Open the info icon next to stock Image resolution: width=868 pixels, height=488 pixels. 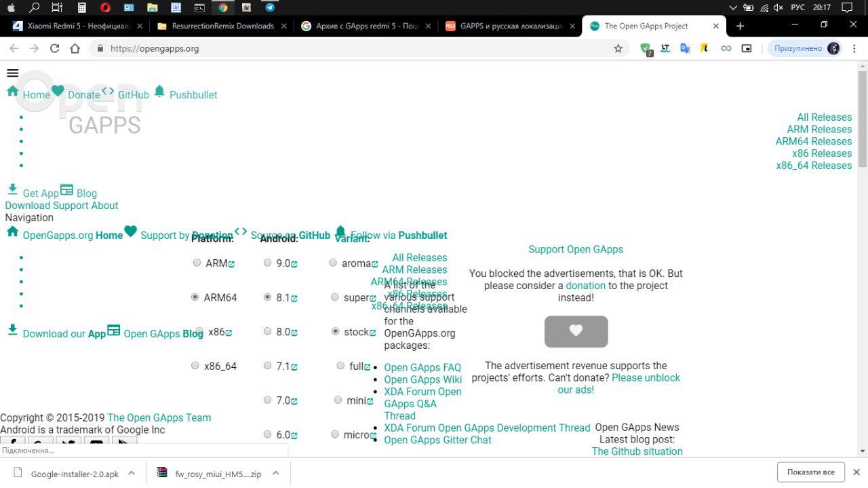click(x=372, y=333)
